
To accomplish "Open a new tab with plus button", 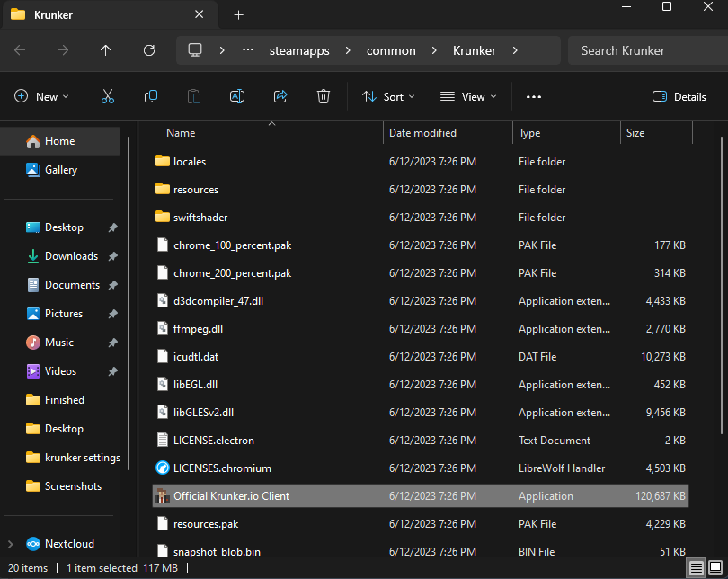I will [239, 15].
